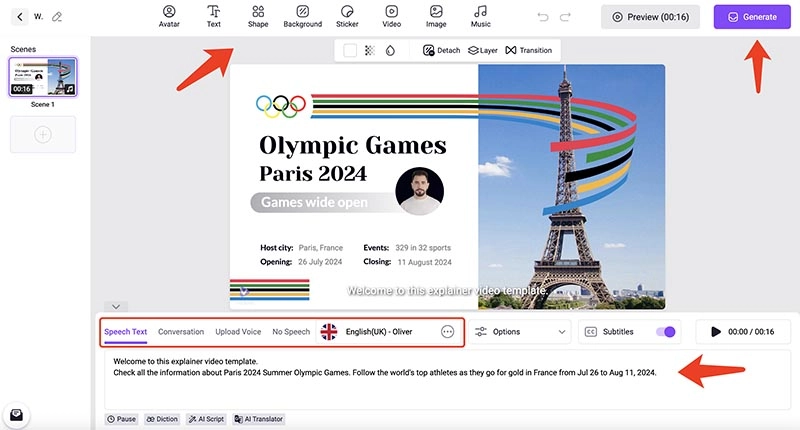Open the Avatar tool
Screen dimensions: 800x430
(169, 16)
